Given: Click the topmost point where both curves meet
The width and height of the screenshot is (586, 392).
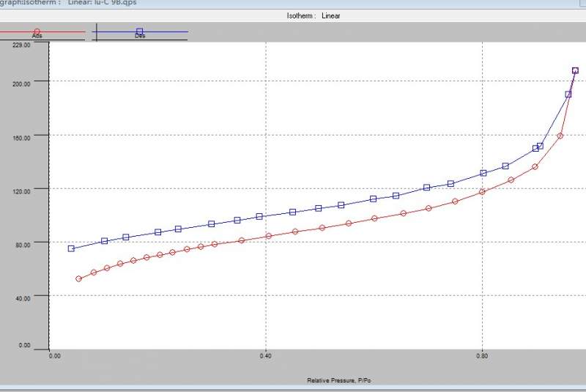Looking at the screenshot, I should pyautogui.click(x=575, y=70).
